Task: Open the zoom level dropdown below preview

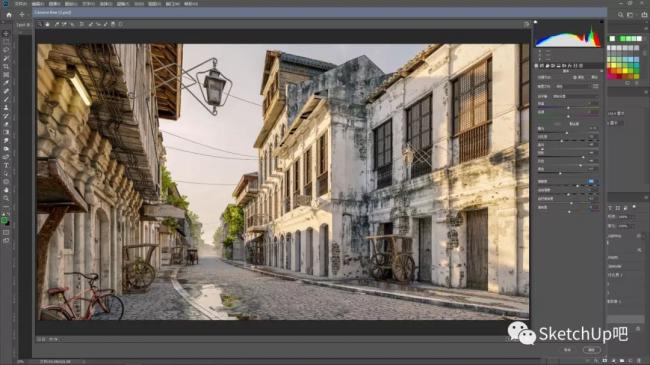Action: point(53,339)
